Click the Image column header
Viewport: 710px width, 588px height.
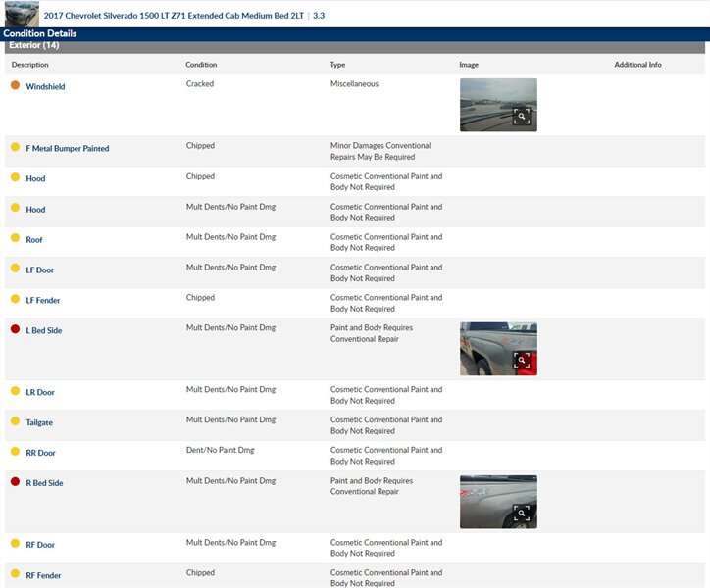point(469,65)
